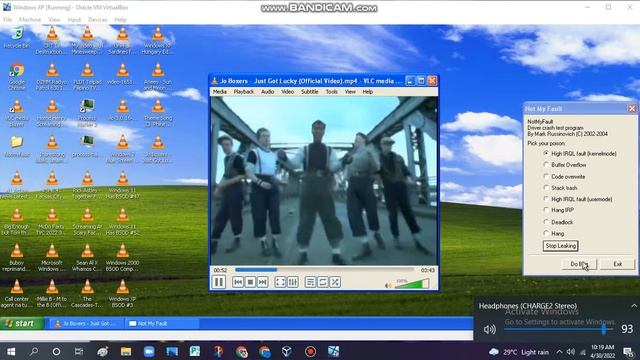Switch to Jo Boxers VLC taskbar item
Screen dimensions: 640x360
point(87,323)
